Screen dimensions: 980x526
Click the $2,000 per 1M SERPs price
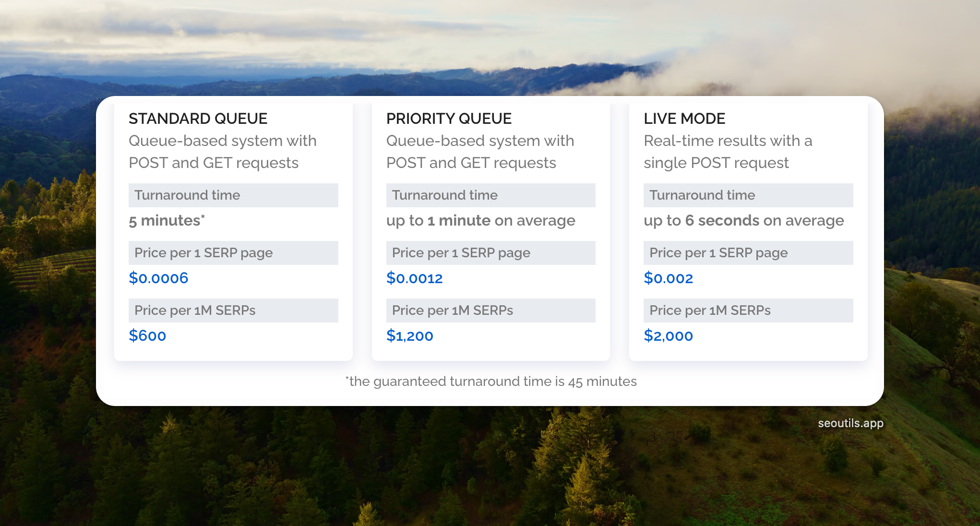click(668, 336)
